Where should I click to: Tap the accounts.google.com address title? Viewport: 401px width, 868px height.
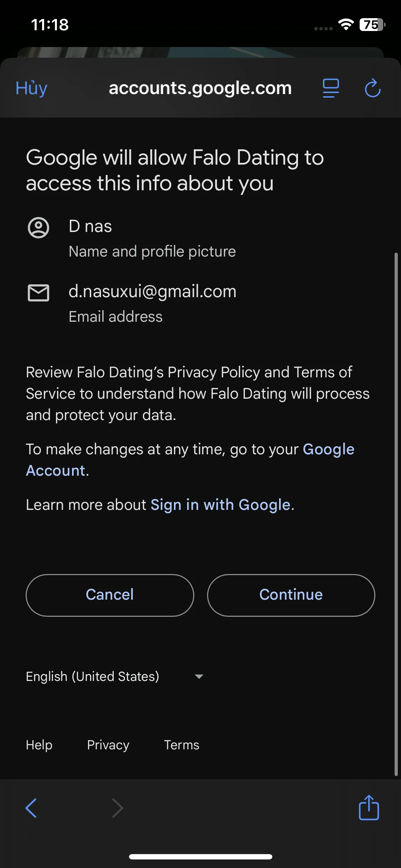[x=200, y=88]
